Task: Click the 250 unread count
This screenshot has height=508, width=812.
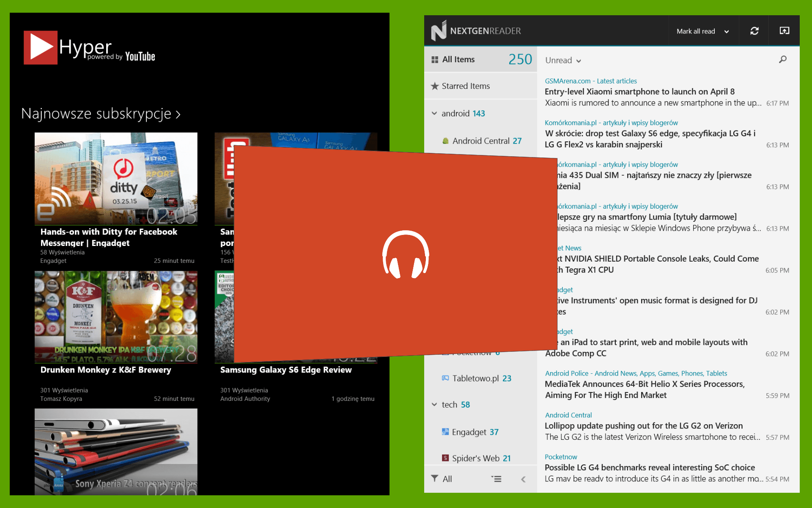Action: click(520, 59)
